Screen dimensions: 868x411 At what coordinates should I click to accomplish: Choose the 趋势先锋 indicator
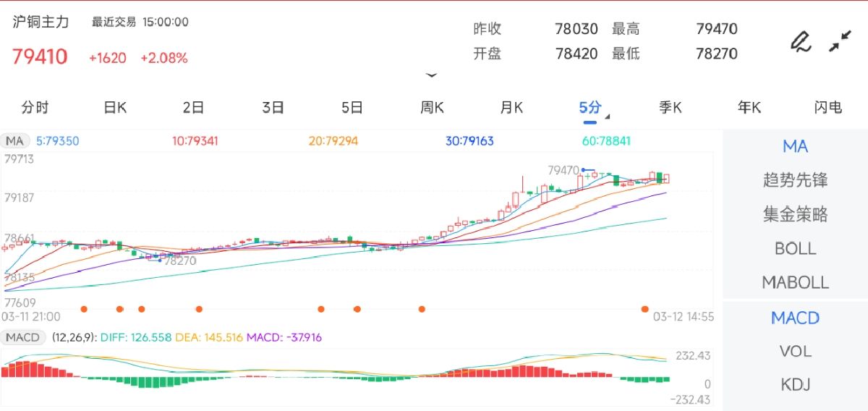795,180
